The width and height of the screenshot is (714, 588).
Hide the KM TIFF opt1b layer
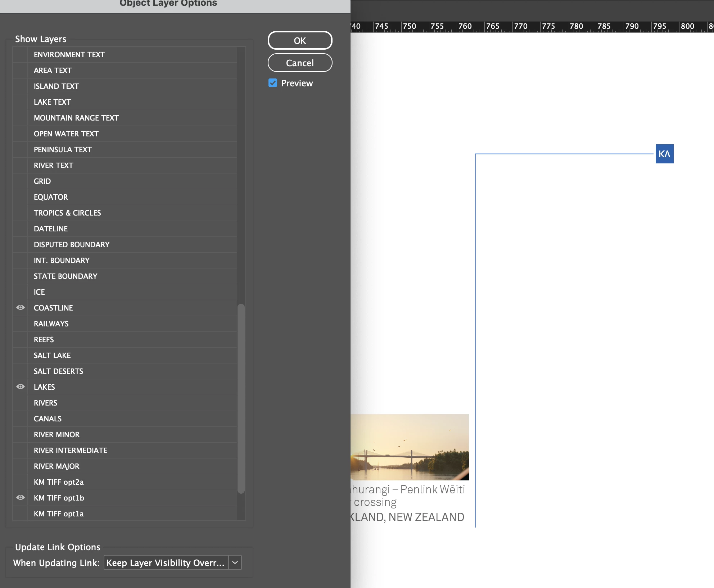(x=21, y=498)
